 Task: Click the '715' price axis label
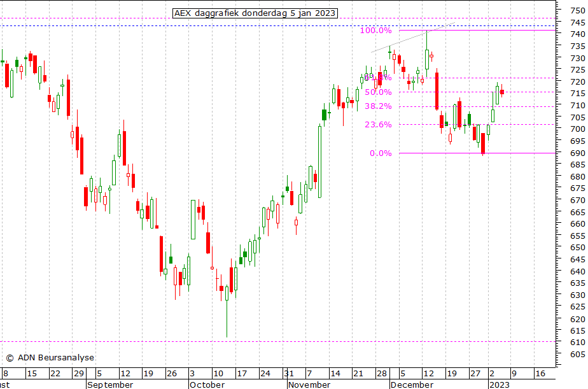pos(578,94)
